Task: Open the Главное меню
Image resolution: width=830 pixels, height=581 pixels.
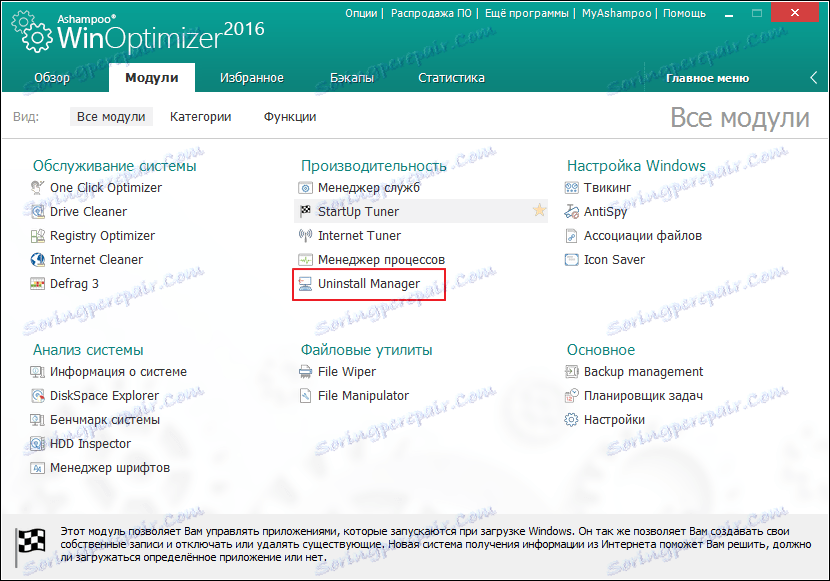Action: (707, 77)
